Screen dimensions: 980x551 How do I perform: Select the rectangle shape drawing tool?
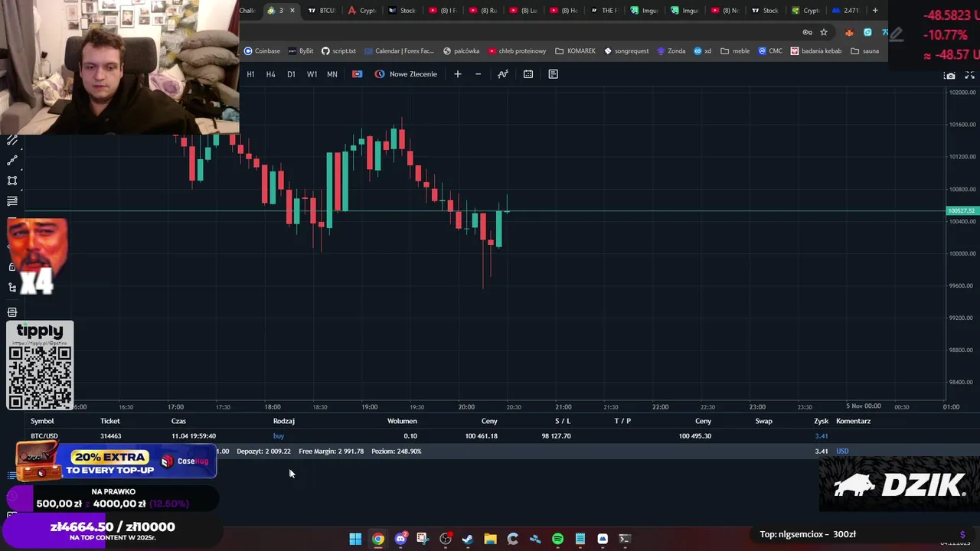click(12, 181)
